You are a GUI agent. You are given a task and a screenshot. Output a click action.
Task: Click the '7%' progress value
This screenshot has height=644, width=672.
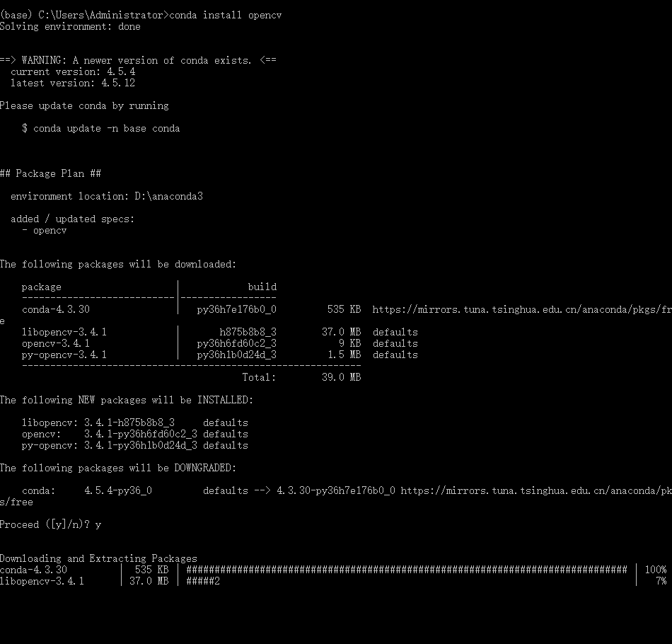tap(661, 582)
